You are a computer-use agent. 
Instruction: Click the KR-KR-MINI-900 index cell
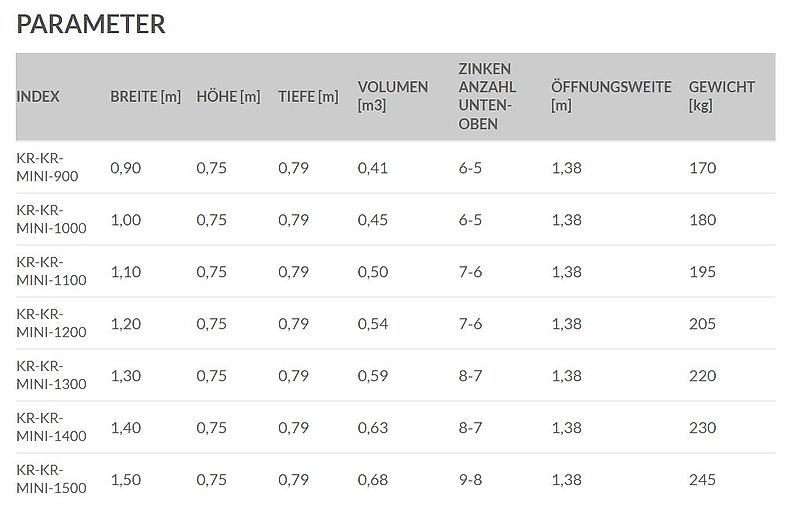47,167
